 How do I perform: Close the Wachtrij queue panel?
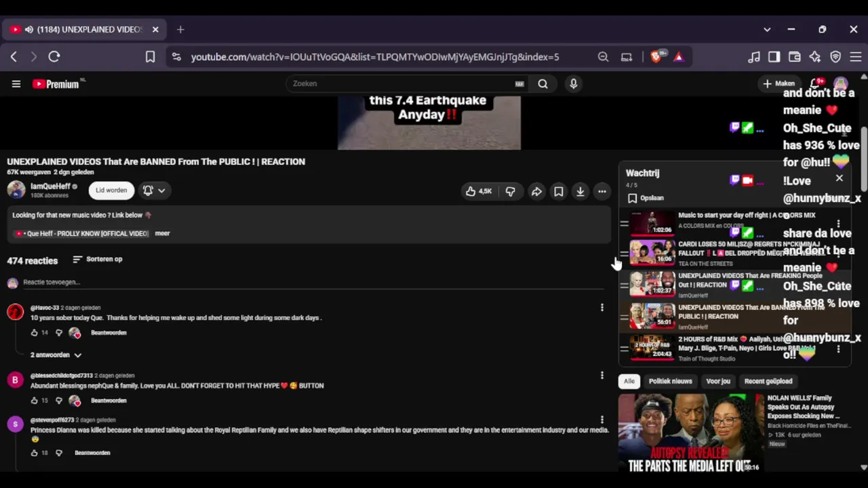tap(840, 178)
